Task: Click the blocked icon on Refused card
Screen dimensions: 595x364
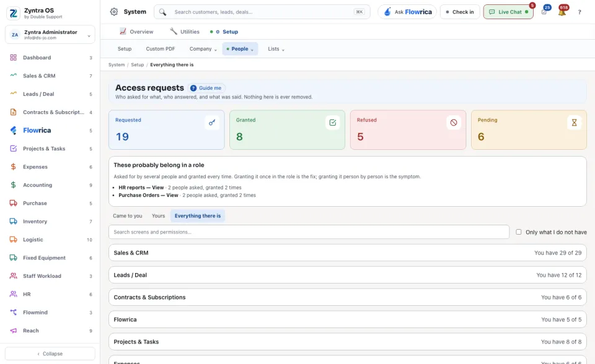Action: [x=454, y=123]
